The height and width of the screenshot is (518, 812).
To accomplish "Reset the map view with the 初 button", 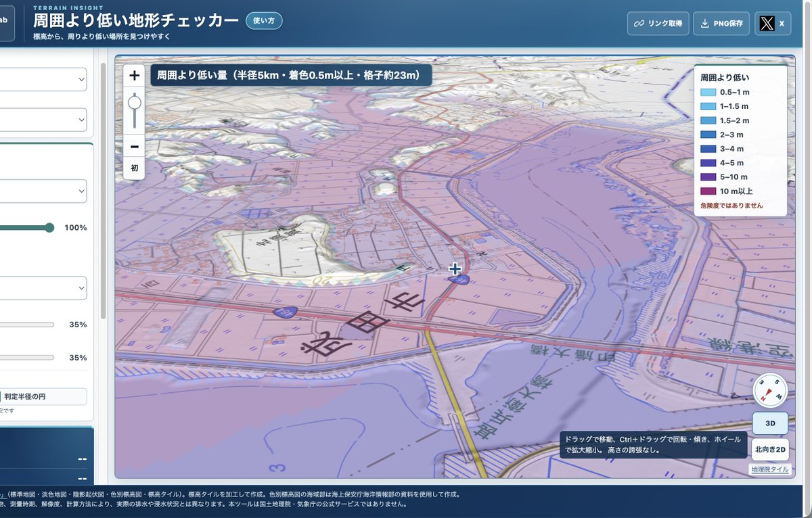I will (x=134, y=168).
